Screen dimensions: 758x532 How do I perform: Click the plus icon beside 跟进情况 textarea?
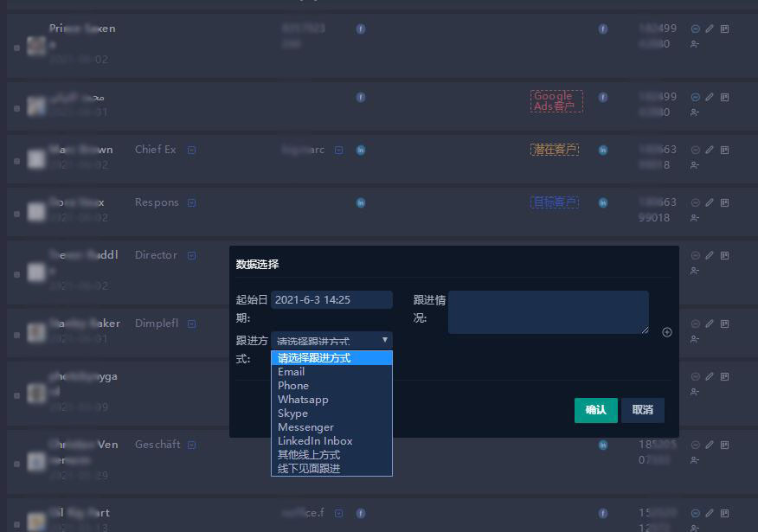(666, 332)
